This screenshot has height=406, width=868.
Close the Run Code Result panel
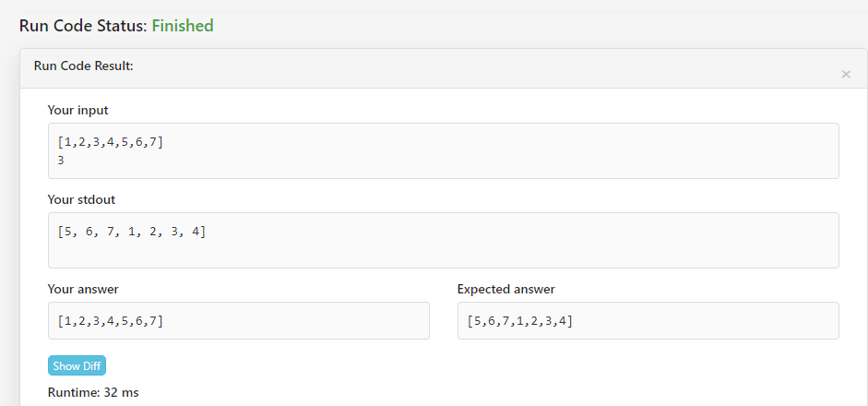845,74
